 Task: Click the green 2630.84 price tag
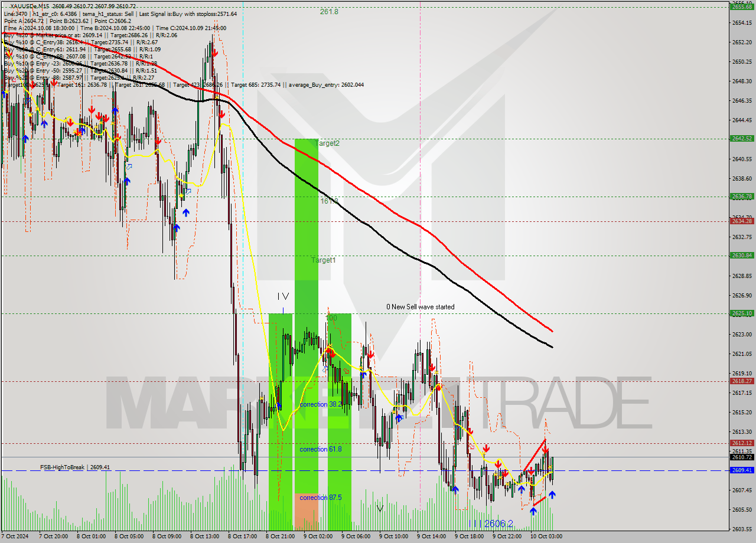(742, 256)
